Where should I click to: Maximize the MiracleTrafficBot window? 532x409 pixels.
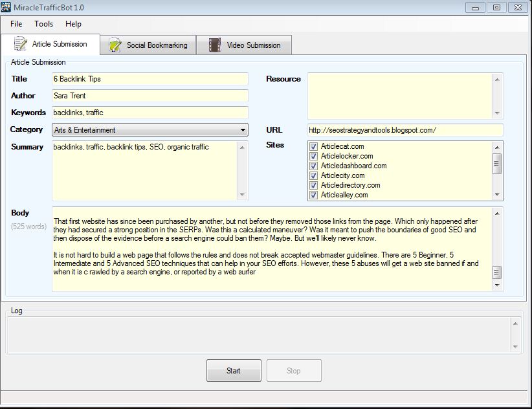496,8
